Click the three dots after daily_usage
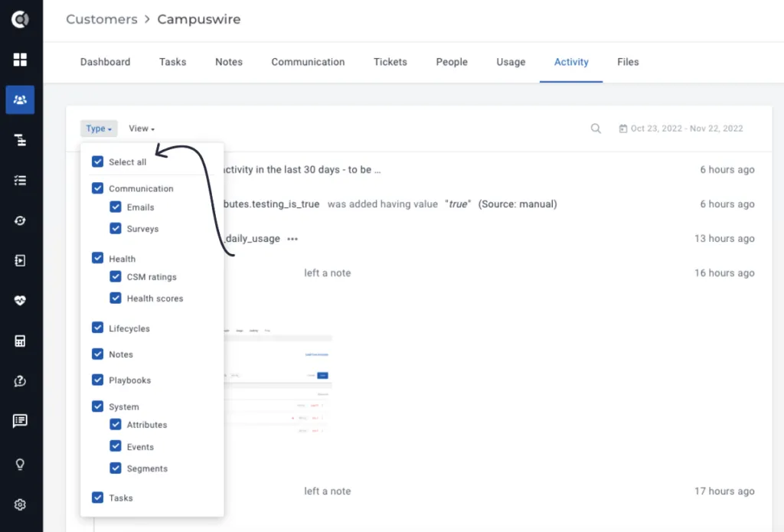Screen dimensions: 784x532 click(x=292, y=239)
